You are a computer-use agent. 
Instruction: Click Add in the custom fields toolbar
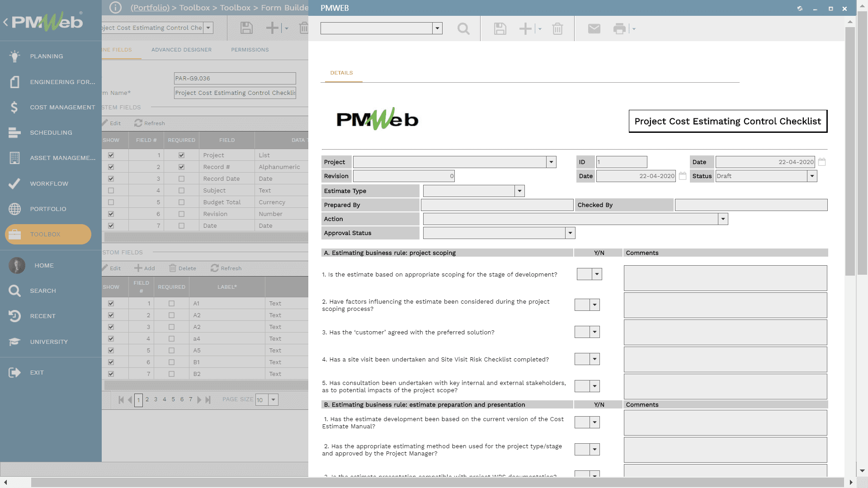click(x=144, y=268)
